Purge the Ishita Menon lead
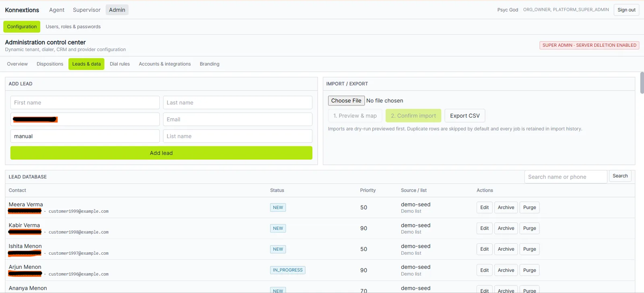 (529, 249)
